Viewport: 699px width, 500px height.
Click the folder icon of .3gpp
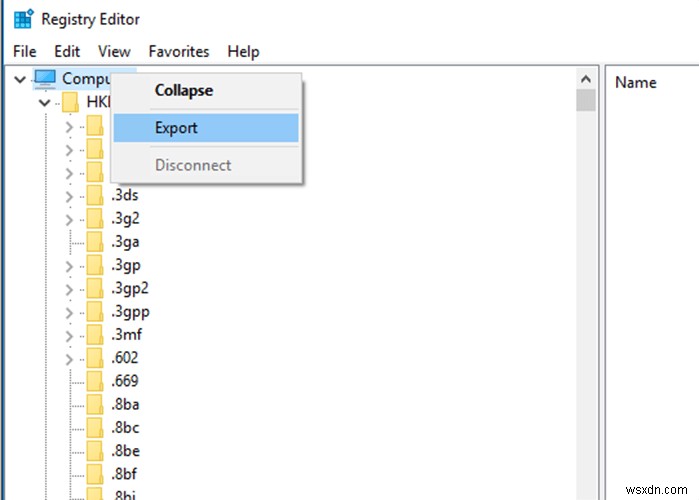click(x=95, y=311)
